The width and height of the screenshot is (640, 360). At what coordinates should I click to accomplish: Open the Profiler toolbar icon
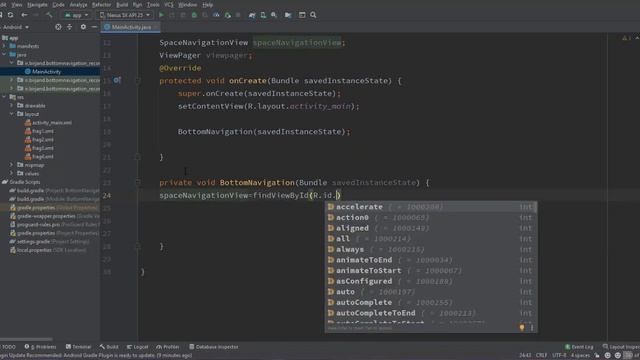click(216, 15)
